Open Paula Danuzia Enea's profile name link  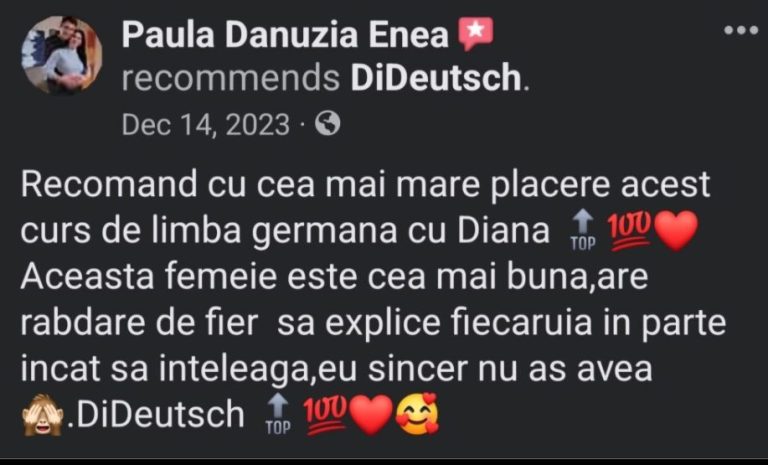pos(285,35)
